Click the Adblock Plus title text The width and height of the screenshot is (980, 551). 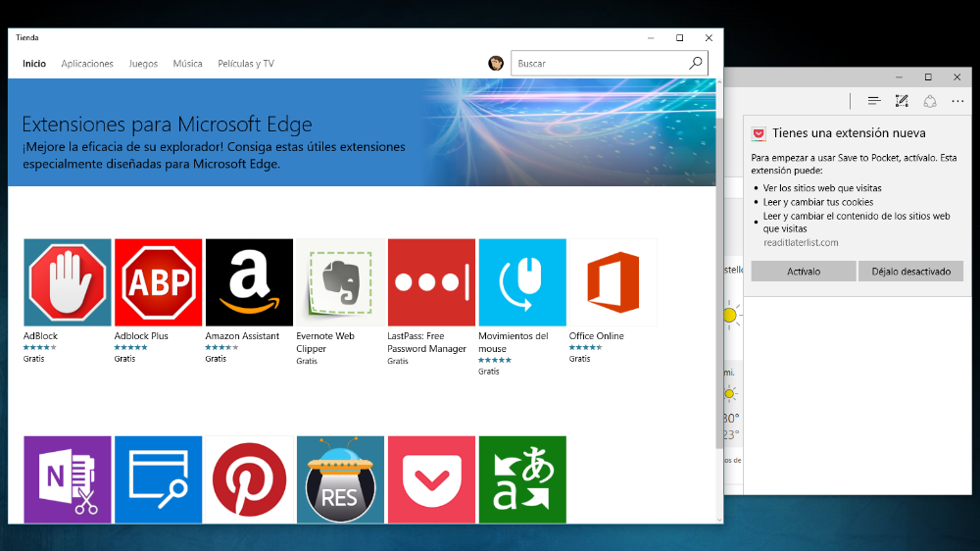click(141, 336)
